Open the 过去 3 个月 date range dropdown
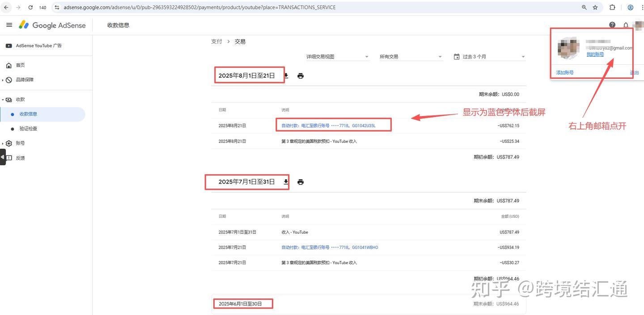This screenshot has width=644, height=315. 489,57
